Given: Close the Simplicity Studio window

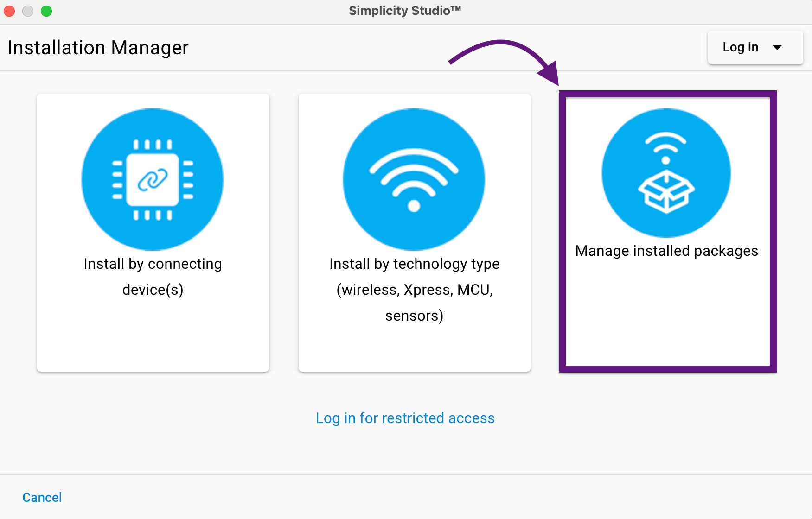Looking at the screenshot, I should pos(9,11).
